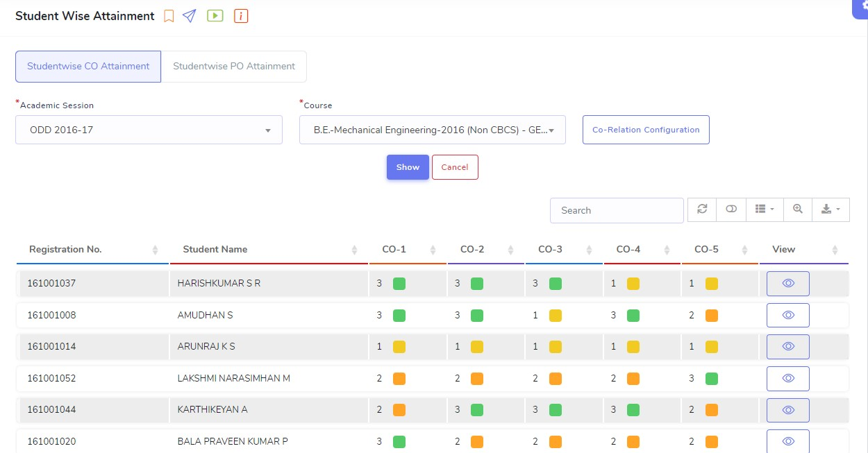View details for HARISHKUMAR S R
The image size is (868, 453).
click(788, 283)
